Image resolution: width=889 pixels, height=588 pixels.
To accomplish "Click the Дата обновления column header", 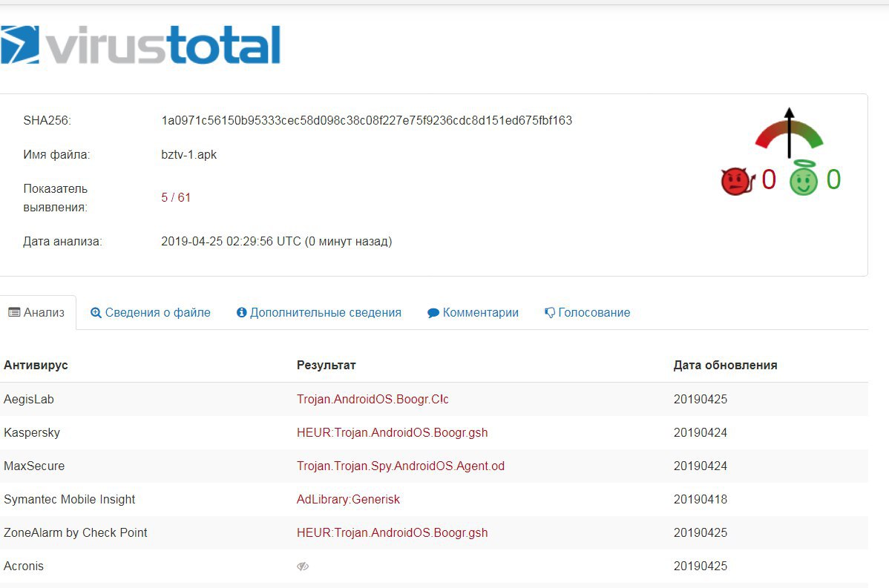I will click(x=725, y=366).
